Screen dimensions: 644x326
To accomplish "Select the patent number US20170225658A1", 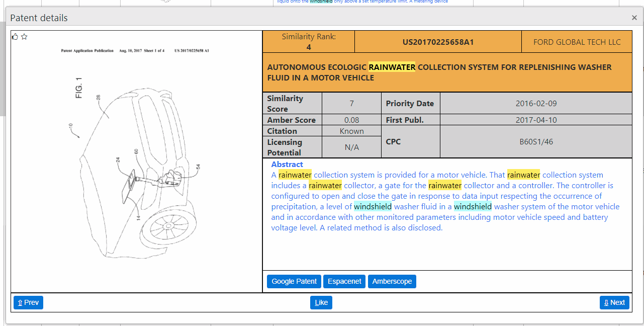I will click(x=438, y=42).
